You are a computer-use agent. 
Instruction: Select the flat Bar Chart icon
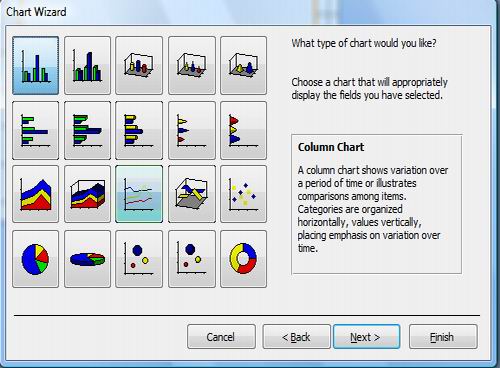tap(35, 130)
